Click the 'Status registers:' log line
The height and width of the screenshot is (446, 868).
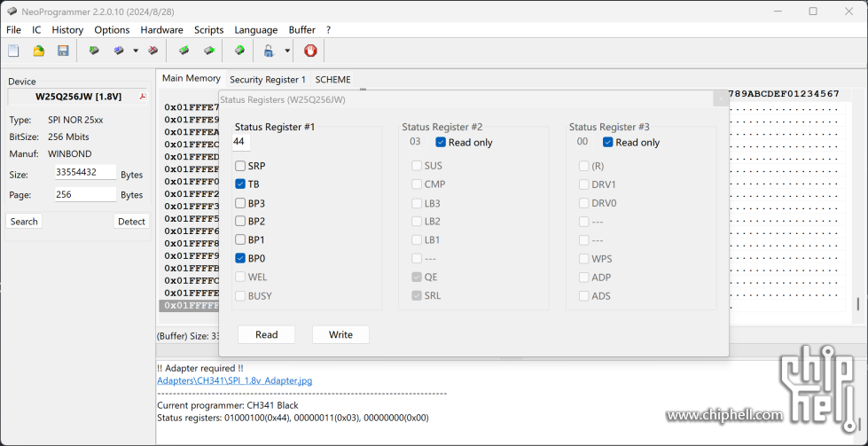(293, 418)
